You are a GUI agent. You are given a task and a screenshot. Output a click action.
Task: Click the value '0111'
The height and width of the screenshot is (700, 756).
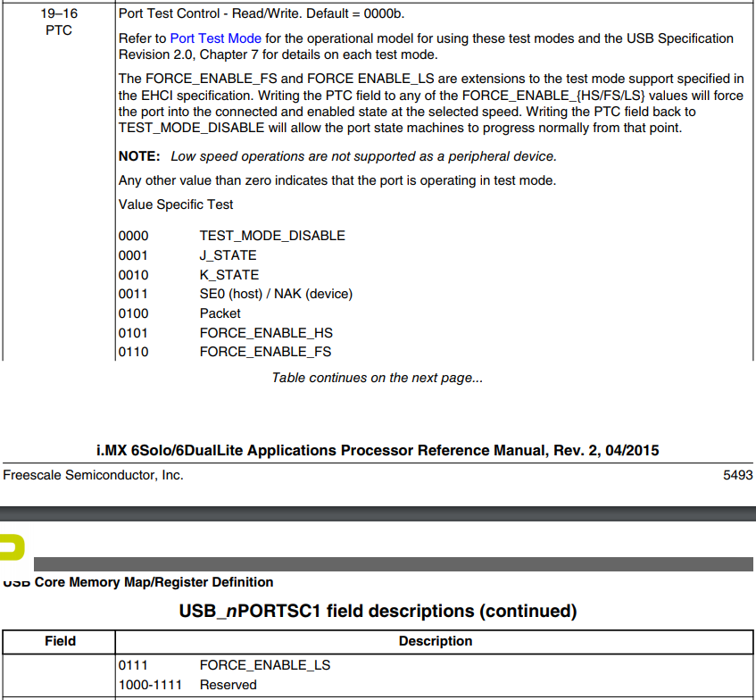point(134,665)
